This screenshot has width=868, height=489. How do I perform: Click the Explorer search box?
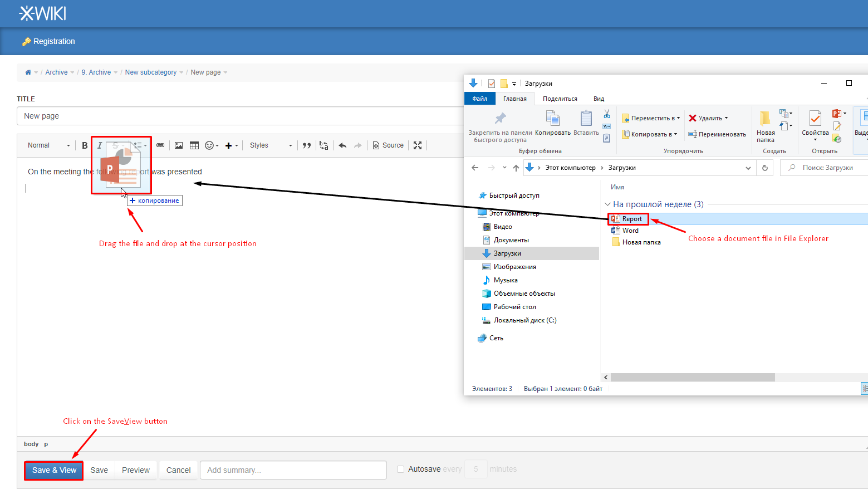[824, 168]
